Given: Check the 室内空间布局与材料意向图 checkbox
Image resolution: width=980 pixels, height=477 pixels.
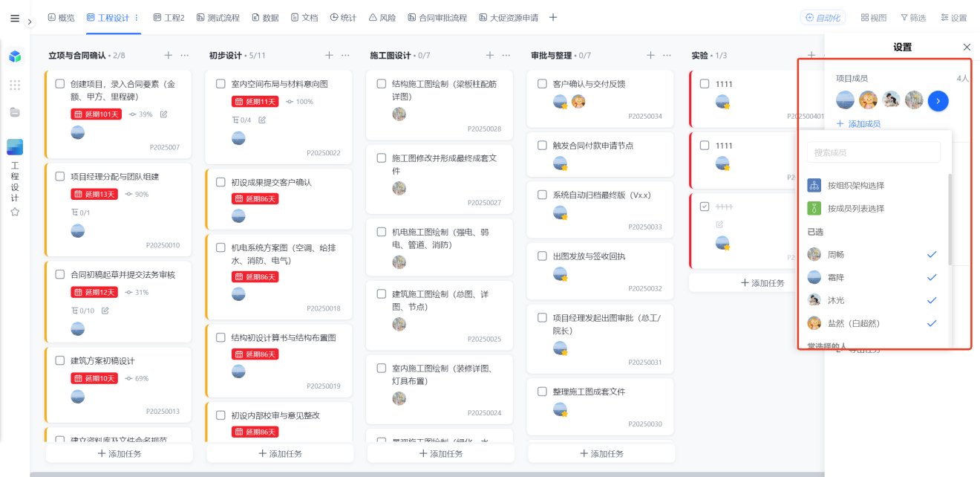Looking at the screenshot, I should click(x=220, y=84).
